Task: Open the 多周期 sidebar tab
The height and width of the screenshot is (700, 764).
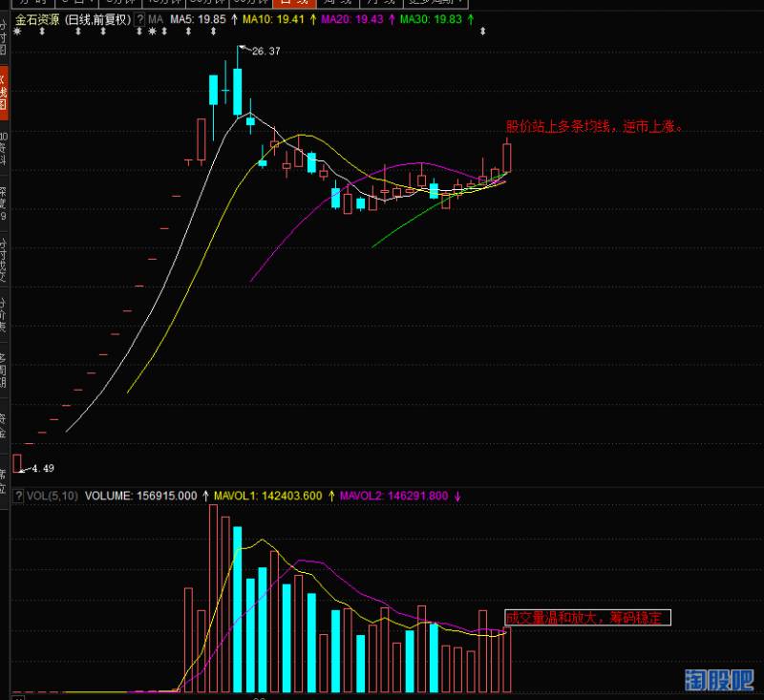Action: pyautogui.click(x=4, y=371)
